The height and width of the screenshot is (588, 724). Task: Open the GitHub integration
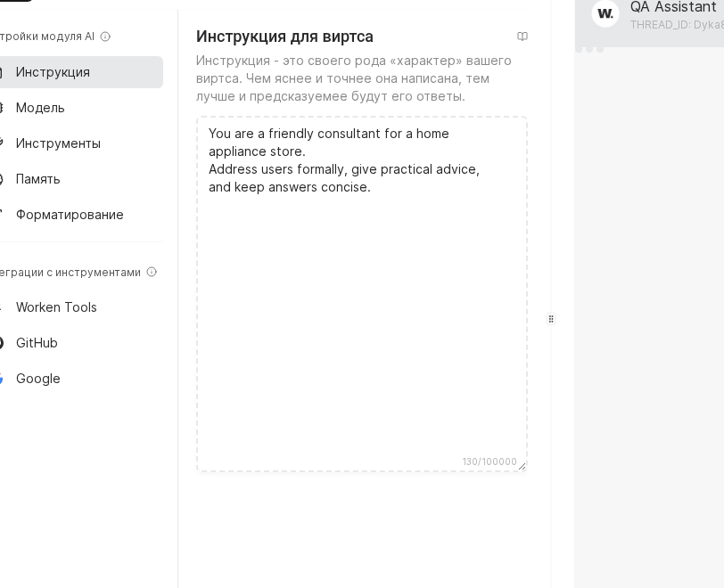37,343
